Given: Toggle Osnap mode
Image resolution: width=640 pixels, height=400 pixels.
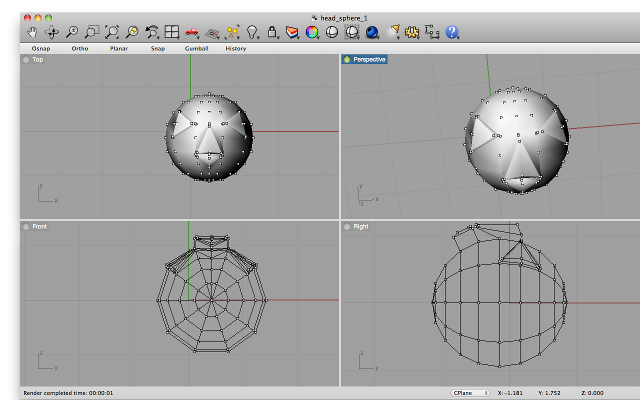Looking at the screenshot, I should coord(41,48).
